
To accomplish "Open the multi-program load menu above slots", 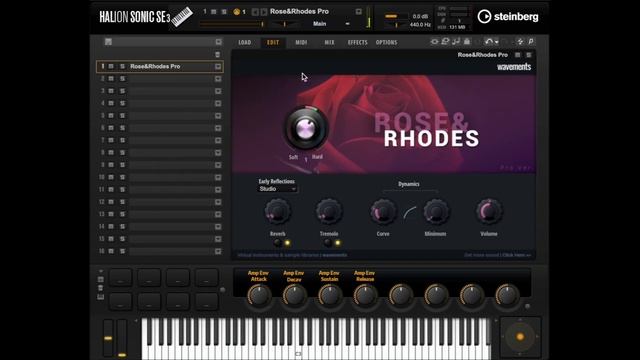I will [218, 42].
